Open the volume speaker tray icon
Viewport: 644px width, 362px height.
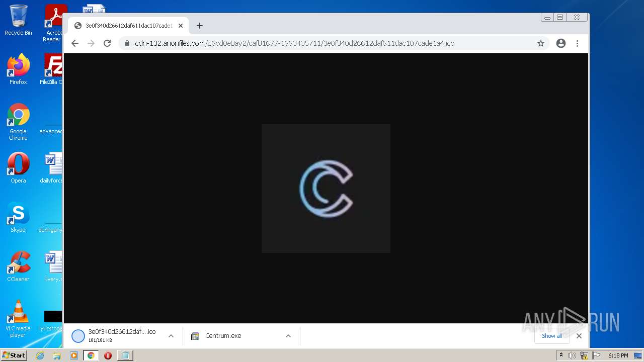[572, 355]
